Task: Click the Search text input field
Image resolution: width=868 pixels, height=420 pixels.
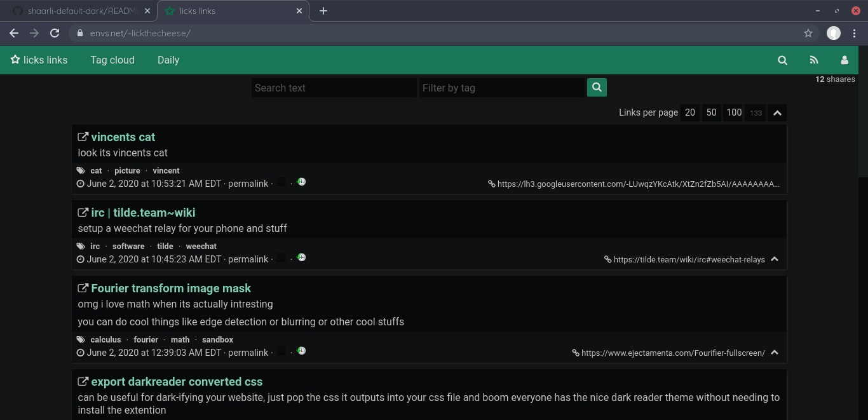Action: tap(334, 88)
